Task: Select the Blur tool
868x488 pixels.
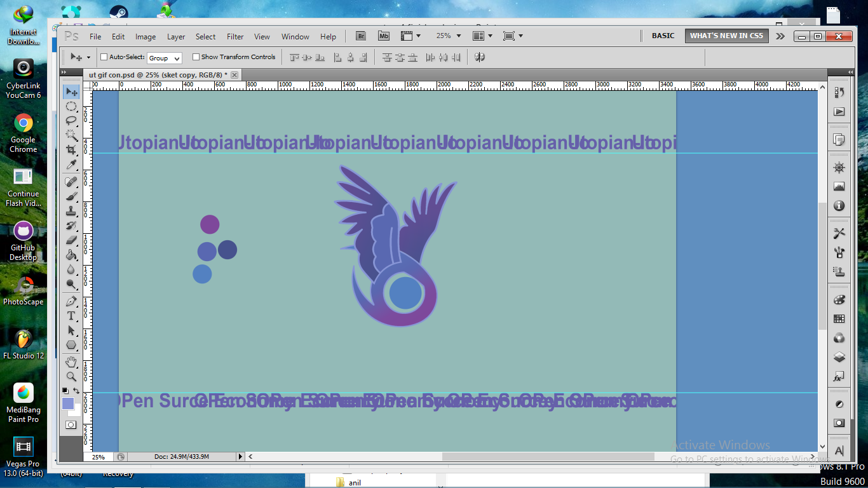Action: coord(72,270)
